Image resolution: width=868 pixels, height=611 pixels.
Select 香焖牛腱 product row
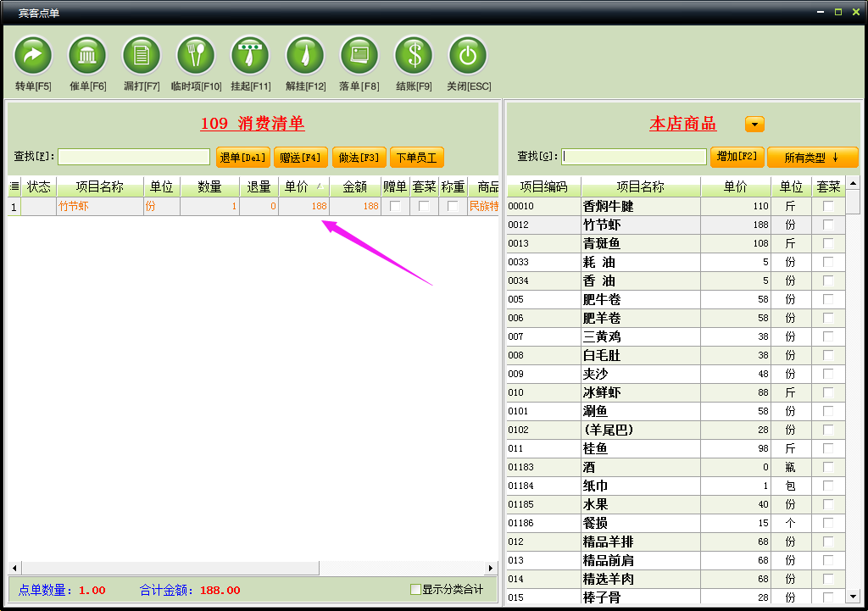[676, 206]
